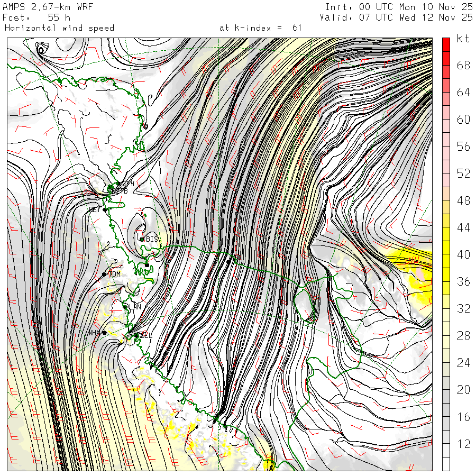Click the 'kt' units label above color bar
Image resolution: width=476 pixels, height=476 pixels.
(463, 39)
